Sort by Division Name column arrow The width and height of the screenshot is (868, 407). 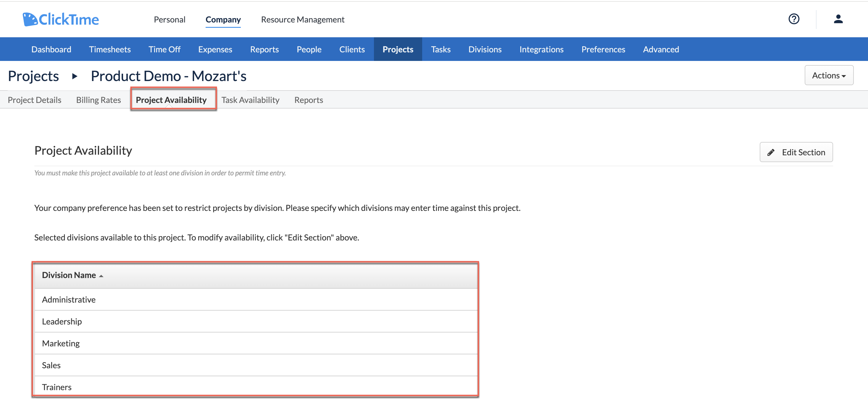click(101, 276)
